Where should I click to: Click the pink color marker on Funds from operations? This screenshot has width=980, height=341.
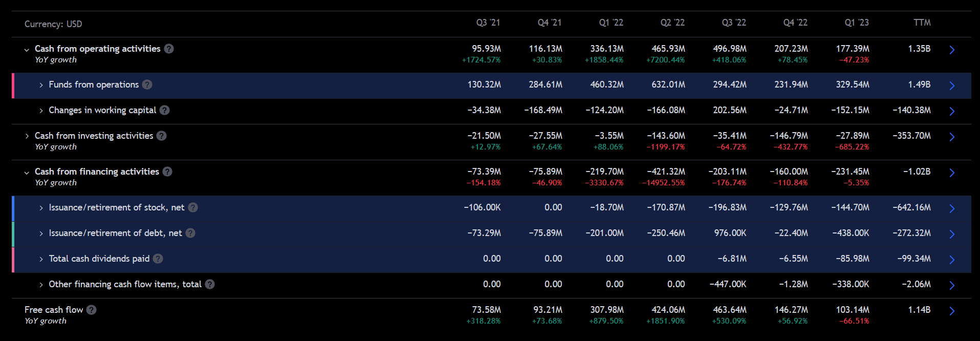tap(13, 86)
